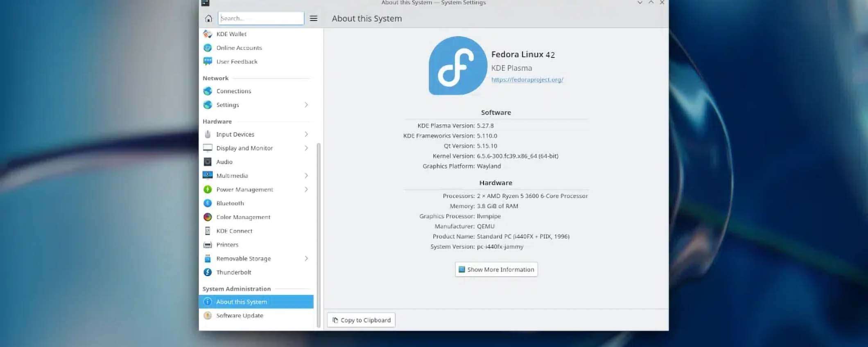
Task: Select the Processors value AMD Ryzen 5 3600
Action: tap(532, 196)
